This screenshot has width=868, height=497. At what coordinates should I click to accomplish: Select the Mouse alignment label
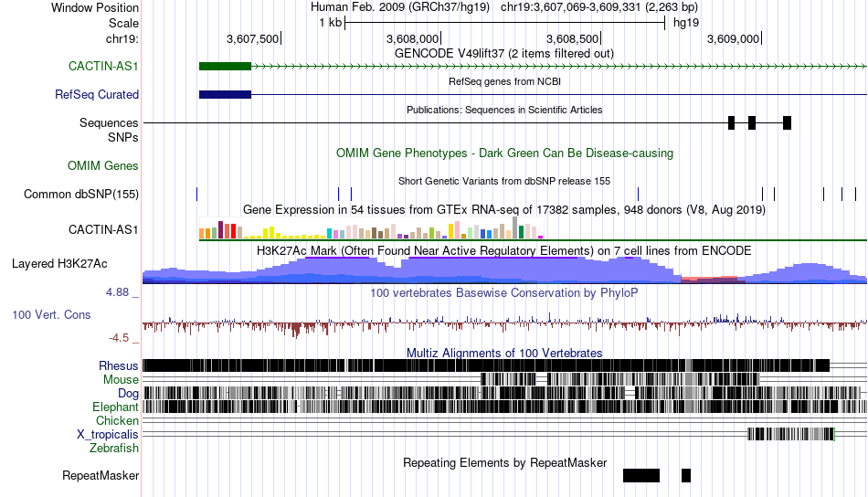tap(121, 380)
